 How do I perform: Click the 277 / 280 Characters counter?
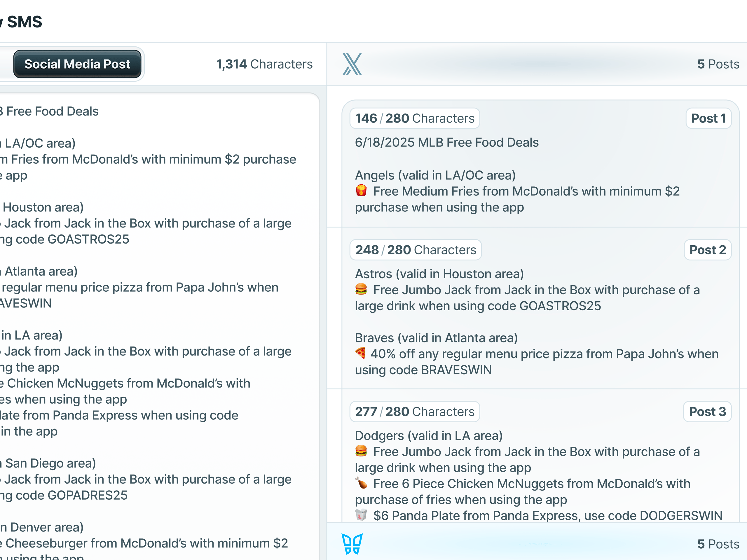(x=415, y=412)
